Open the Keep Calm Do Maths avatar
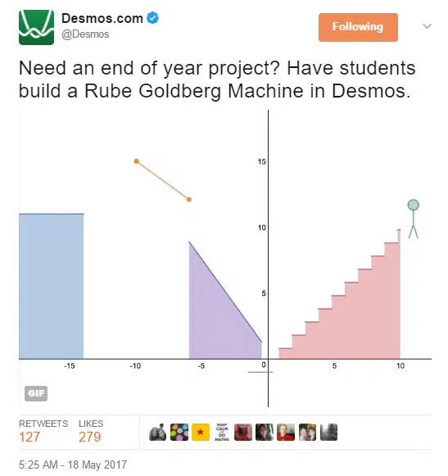The image size is (448, 476). click(x=222, y=432)
